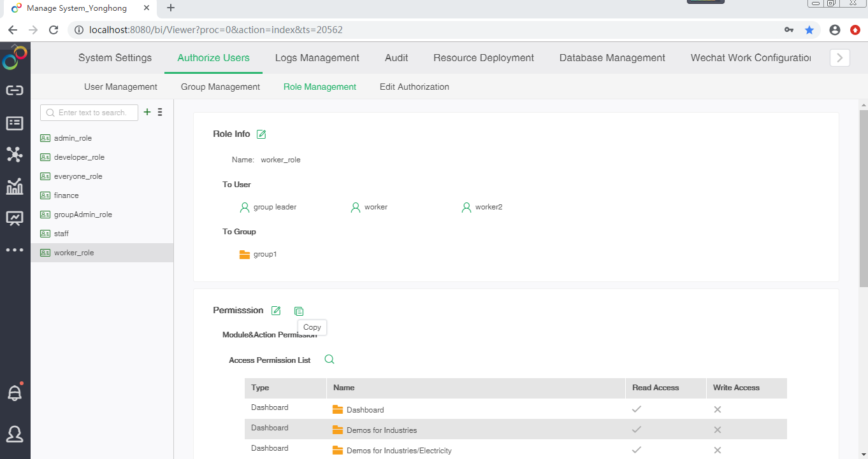The width and height of the screenshot is (868, 459).
Task: Switch to User Management subtab
Action: click(120, 87)
